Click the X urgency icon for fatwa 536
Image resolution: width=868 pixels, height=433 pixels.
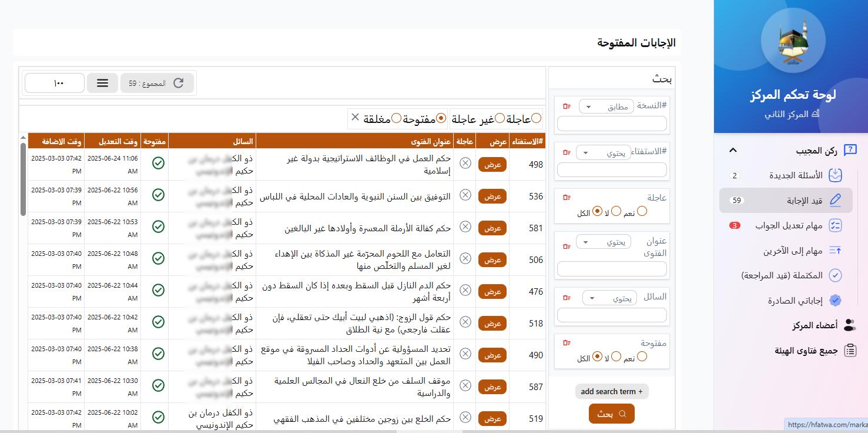[464, 196]
